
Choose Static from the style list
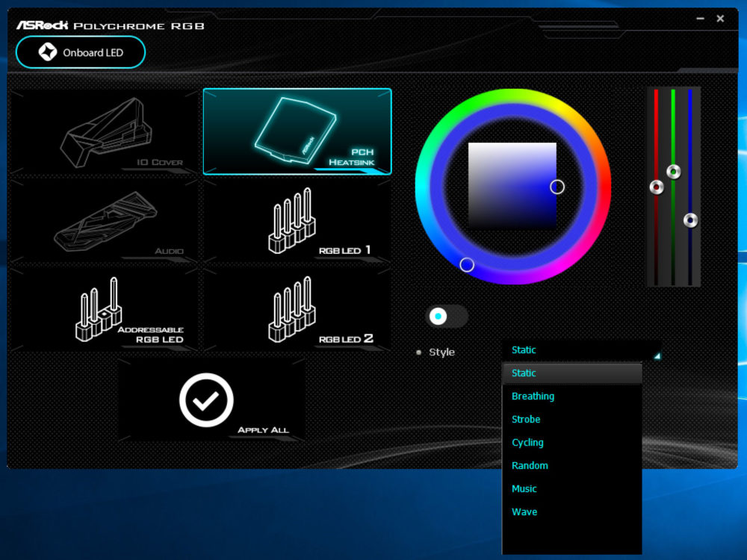[572, 373]
